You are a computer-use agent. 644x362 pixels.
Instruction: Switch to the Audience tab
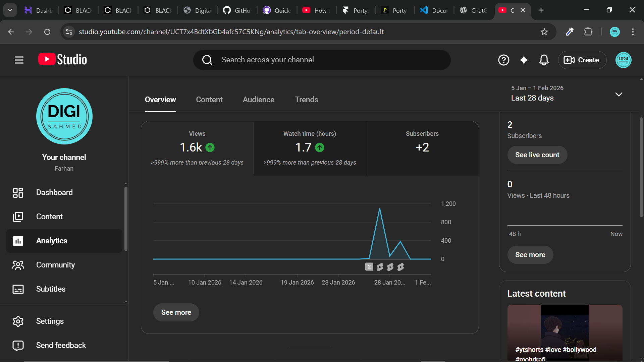click(258, 100)
